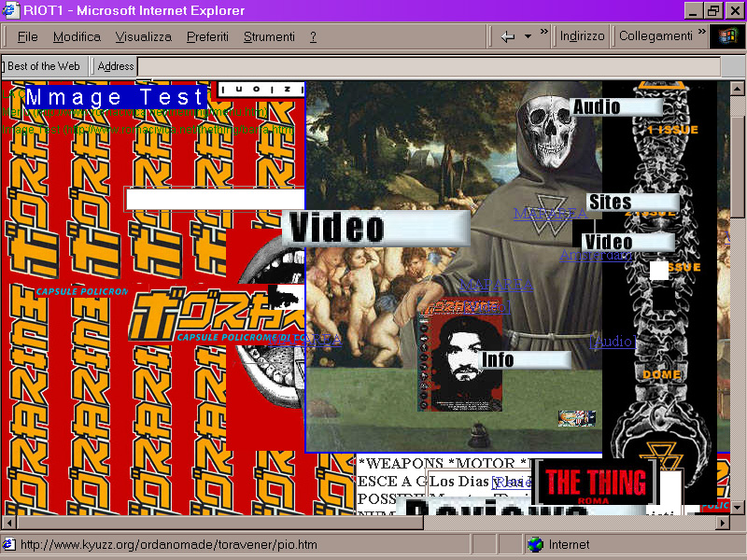Click the vertical scrollbar up arrow
The width and height of the screenshot is (747, 560).
click(737, 89)
